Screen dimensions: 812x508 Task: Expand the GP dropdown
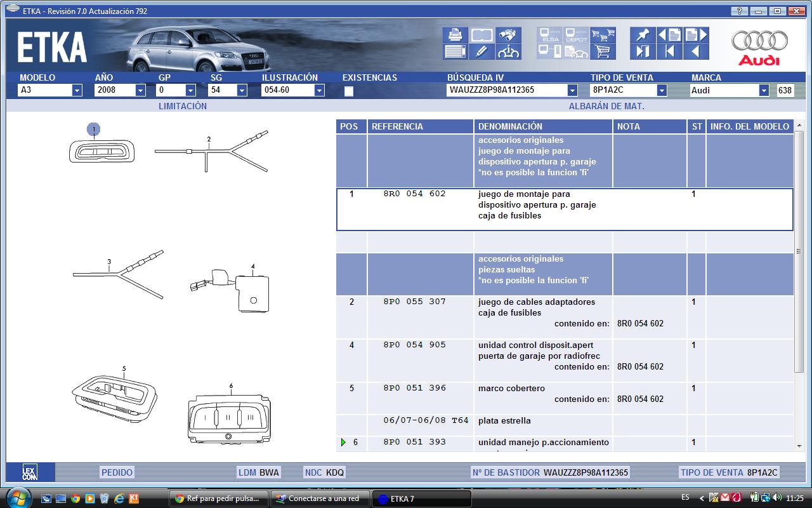(190, 90)
